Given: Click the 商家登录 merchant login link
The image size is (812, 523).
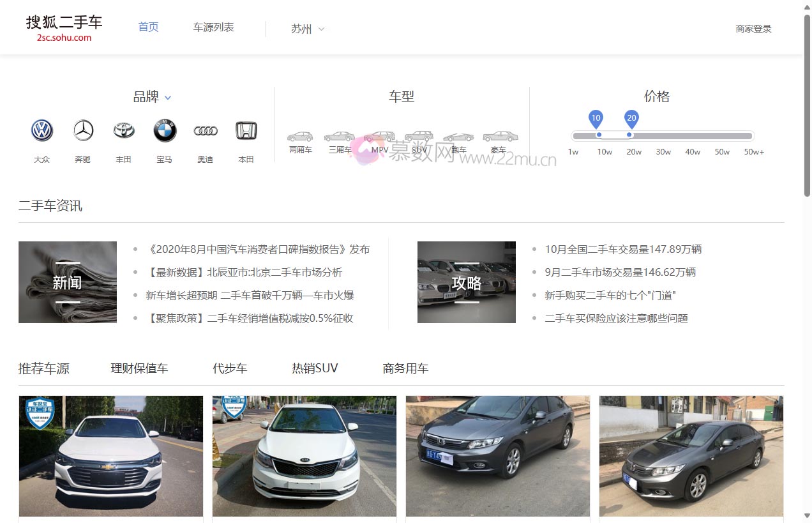Looking at the screenshot, I should [753, 29].
